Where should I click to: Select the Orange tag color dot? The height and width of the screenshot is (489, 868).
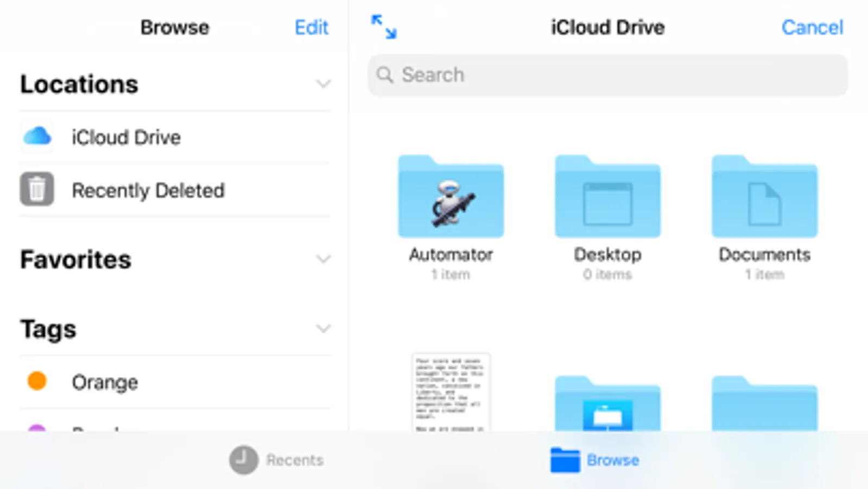[37, 381]
